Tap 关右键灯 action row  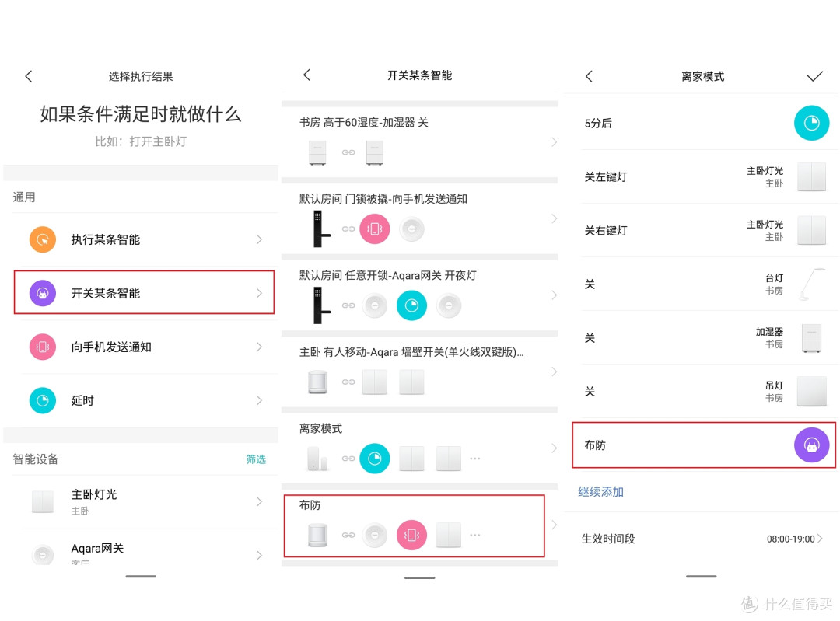click(x=702, y=230)
